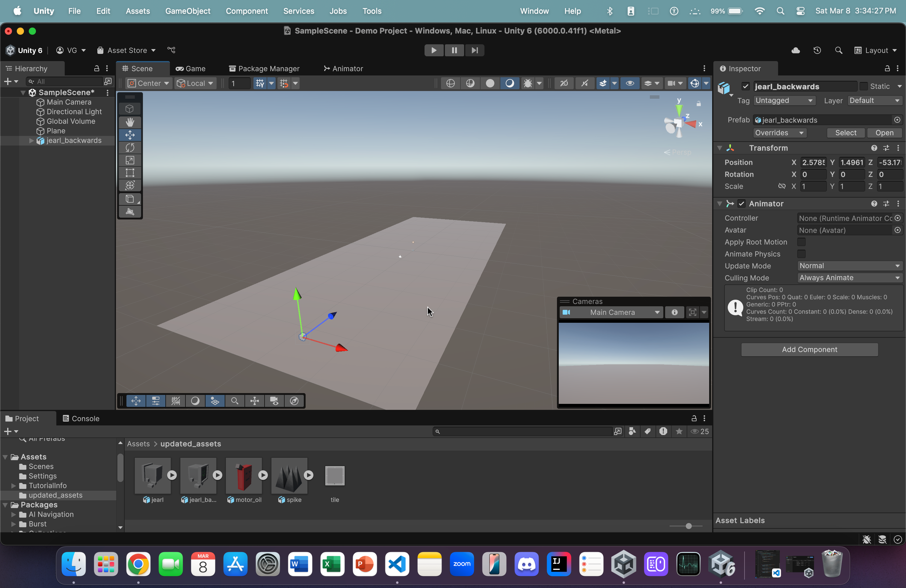Screen dimensions: 906x588
Task: Lock the Inspector panel
Action: click(887, 69)
